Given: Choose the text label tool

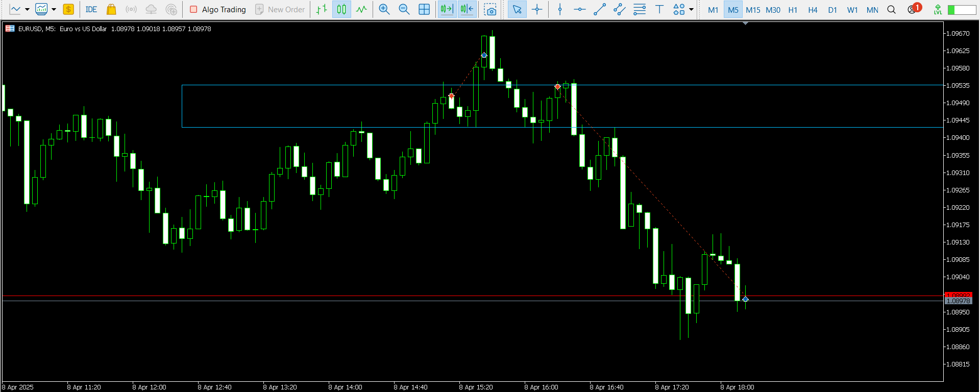Looking at the screenshot, I should pyautogui.click(x=659, y=9).
